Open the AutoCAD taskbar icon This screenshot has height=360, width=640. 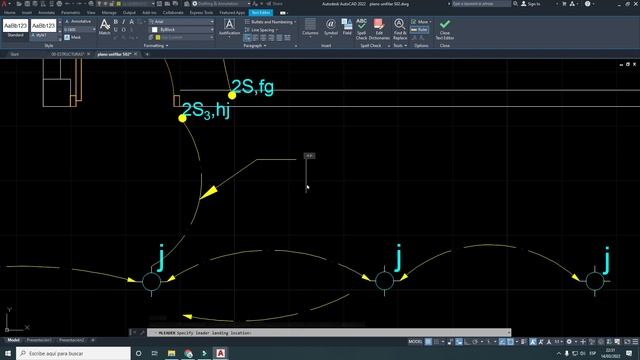(x=220, y=353)
